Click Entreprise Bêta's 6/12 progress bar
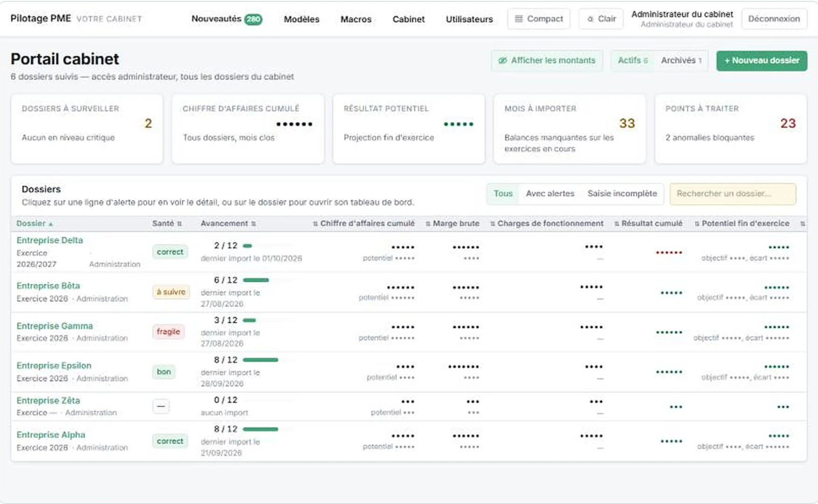This screenshot has width=818, height=504. tap(268, 280)
